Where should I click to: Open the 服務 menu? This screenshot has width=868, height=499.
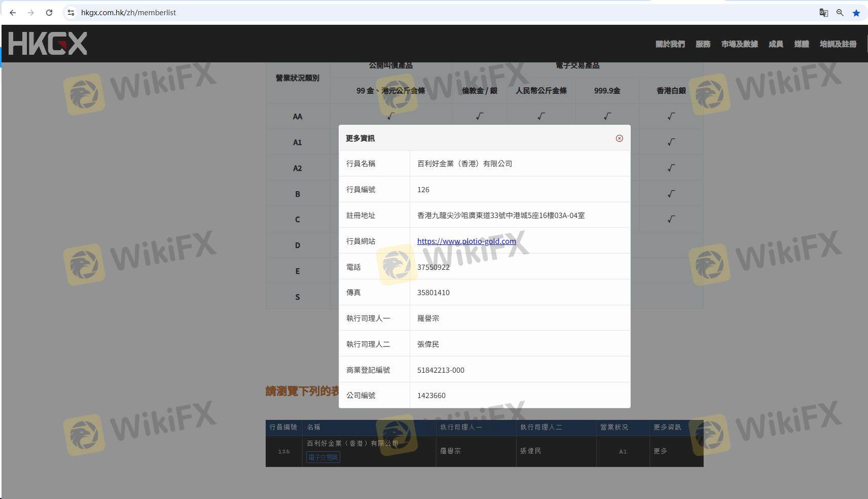click(x=703, y=44)
